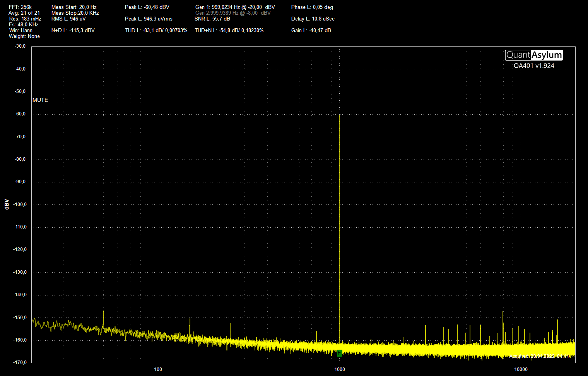Click the -170,0 Y-axis label
This screenshot has height=376, width=588.
point(20,362)
